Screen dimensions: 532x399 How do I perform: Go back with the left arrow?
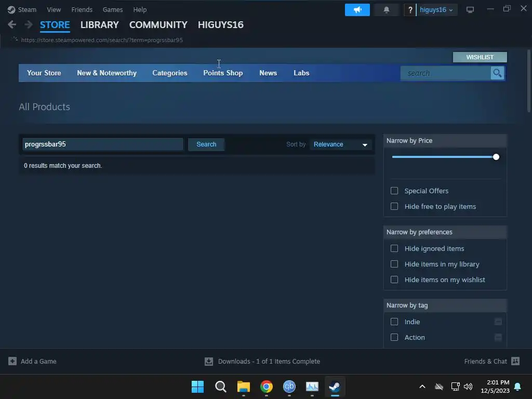coord(12,24)
